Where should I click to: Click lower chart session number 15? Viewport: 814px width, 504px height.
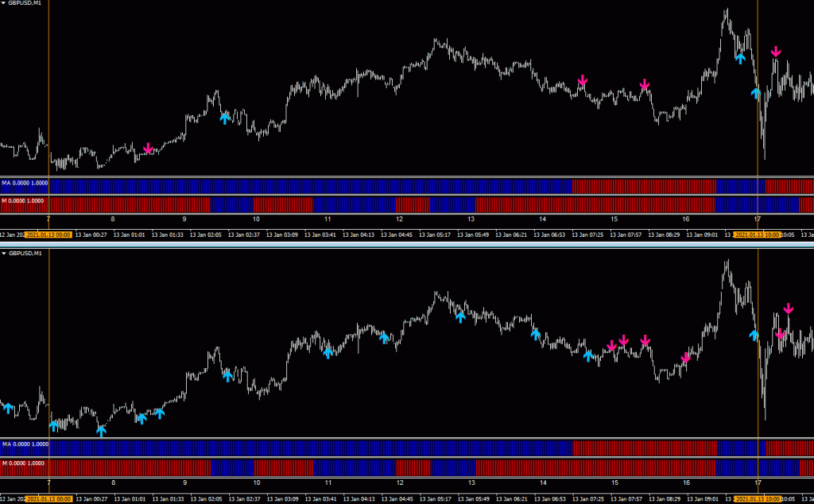614,483
